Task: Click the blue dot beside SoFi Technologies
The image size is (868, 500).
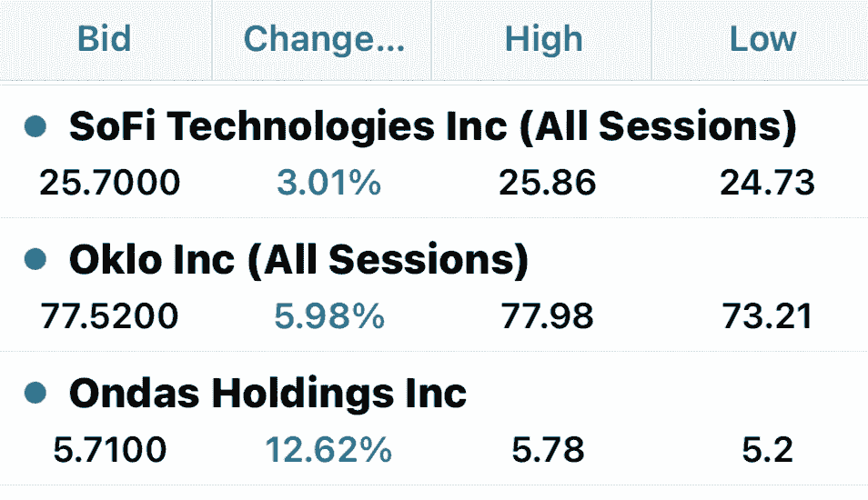Action: (35, 126)
